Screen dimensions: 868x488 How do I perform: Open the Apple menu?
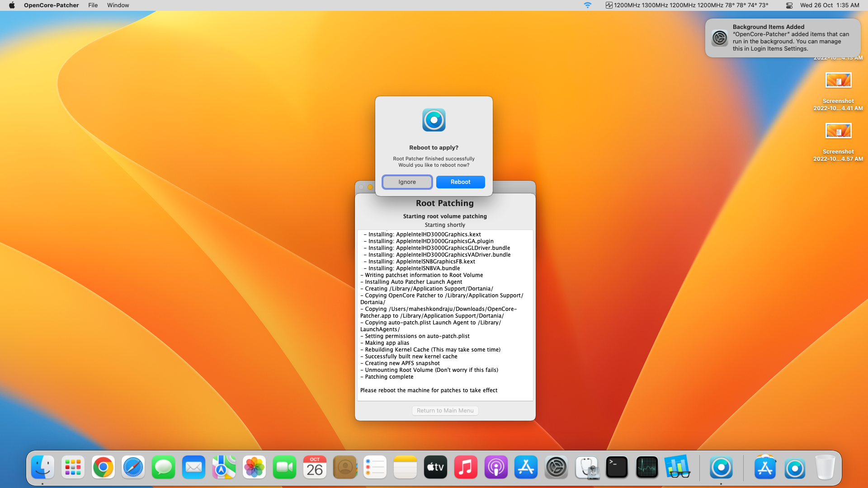(12, 5)
